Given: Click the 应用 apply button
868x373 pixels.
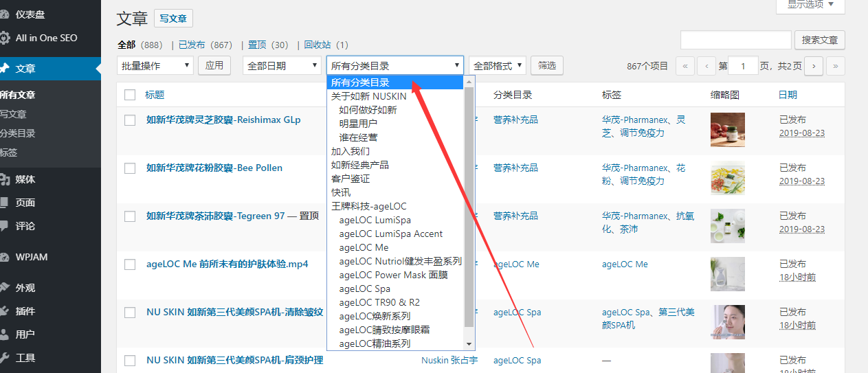Looking at the screenshot, I should 214,66.
